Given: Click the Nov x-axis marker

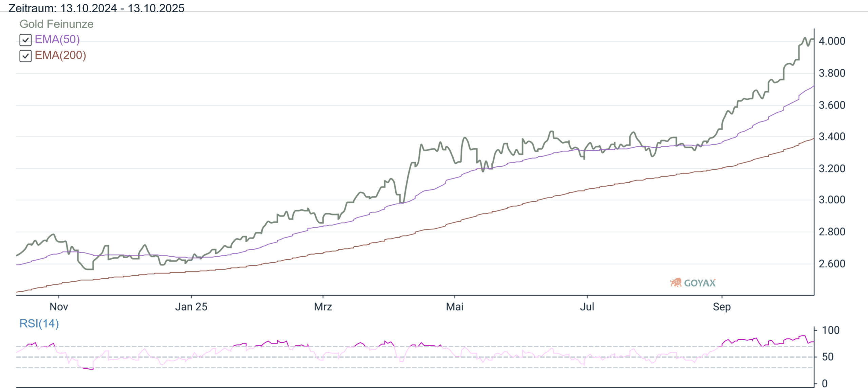Looking at the screenshot, I should (59, 306).
